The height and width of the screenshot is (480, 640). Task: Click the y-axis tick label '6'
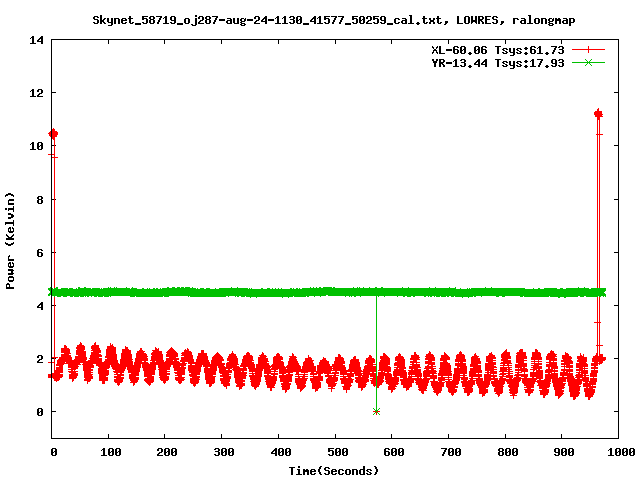click(40, 253)
